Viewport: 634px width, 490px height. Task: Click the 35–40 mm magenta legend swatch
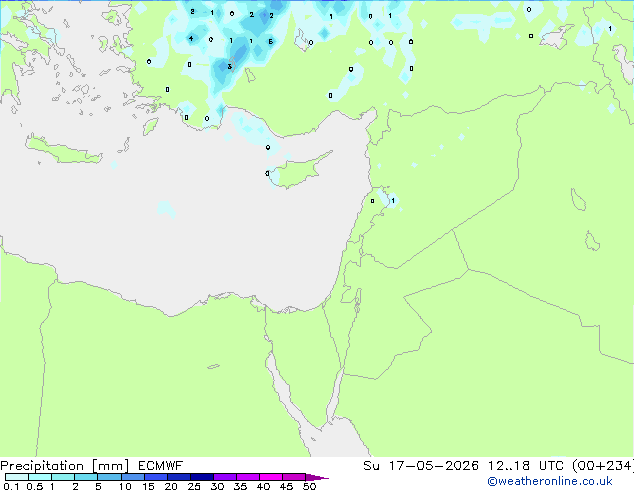(248, 477)
